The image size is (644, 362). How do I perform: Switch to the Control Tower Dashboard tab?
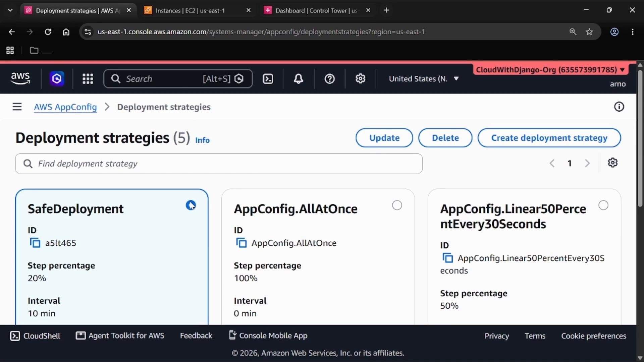tap(317, 10)
